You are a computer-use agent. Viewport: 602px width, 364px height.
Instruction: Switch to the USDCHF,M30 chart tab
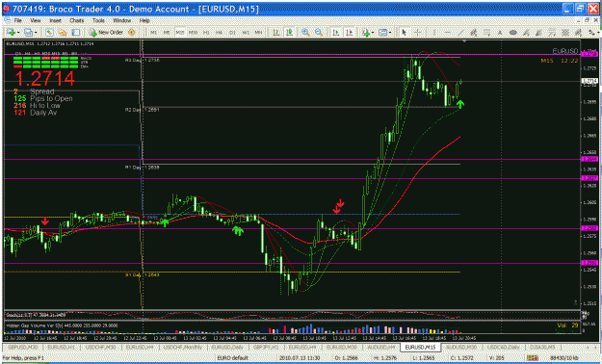[100, 348]
